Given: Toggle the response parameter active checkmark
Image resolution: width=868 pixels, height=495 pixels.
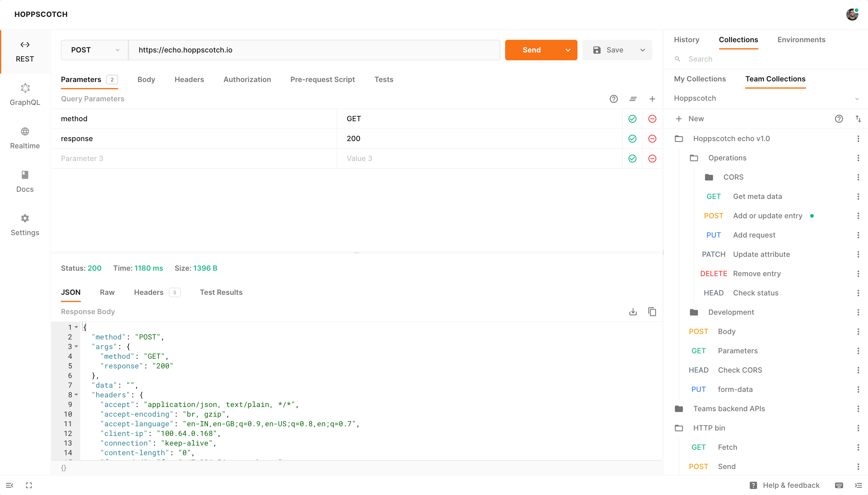Looking at the screenshot, I should (632, 139).
